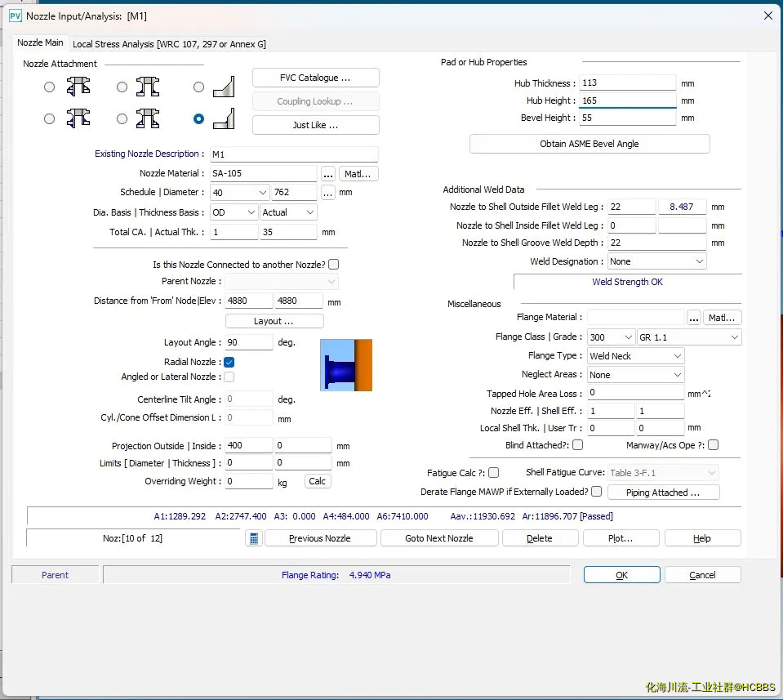Image resolution: width=783 pixels, height=700 pixels.
Task: Tick the Blind Attached checkbox
Action: click(578, 444)
